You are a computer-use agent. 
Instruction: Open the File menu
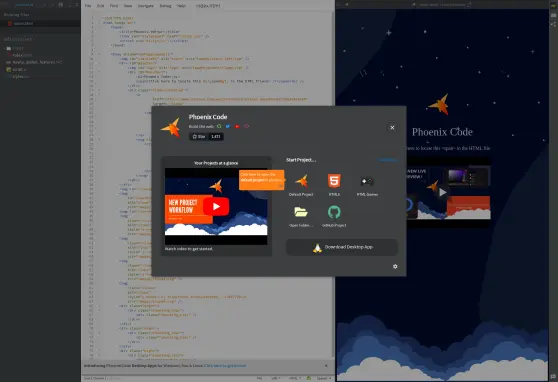88,6
